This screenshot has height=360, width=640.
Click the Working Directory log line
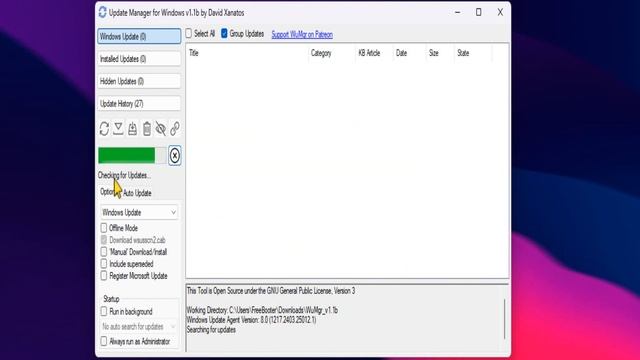click(262, 310)
